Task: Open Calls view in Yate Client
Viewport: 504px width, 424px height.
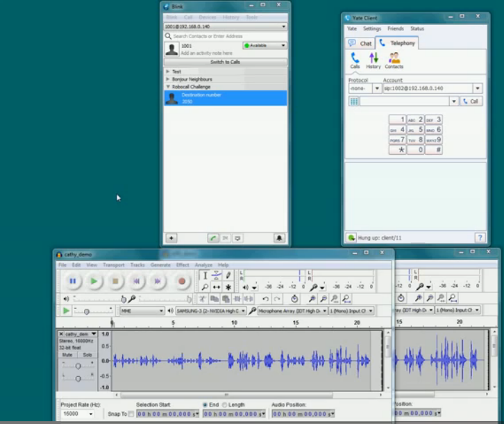Action: coord(355,60)
